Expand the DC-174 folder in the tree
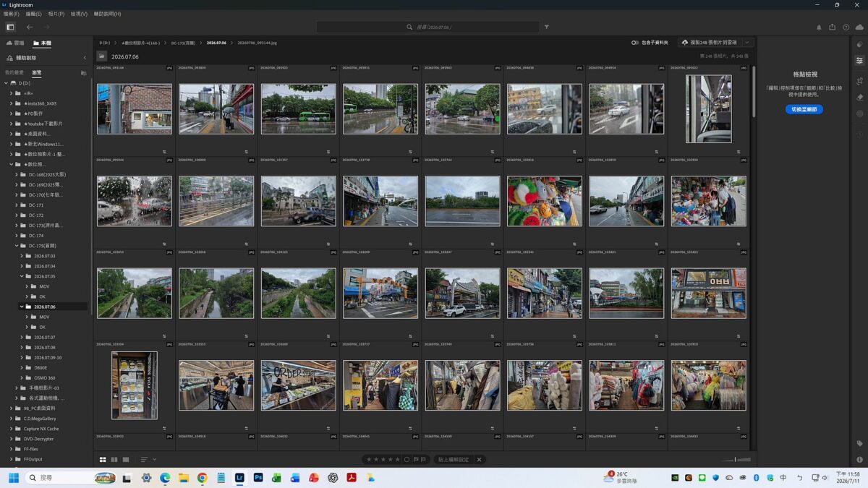This screenshot has width=868, height=488. coord(17,236)
